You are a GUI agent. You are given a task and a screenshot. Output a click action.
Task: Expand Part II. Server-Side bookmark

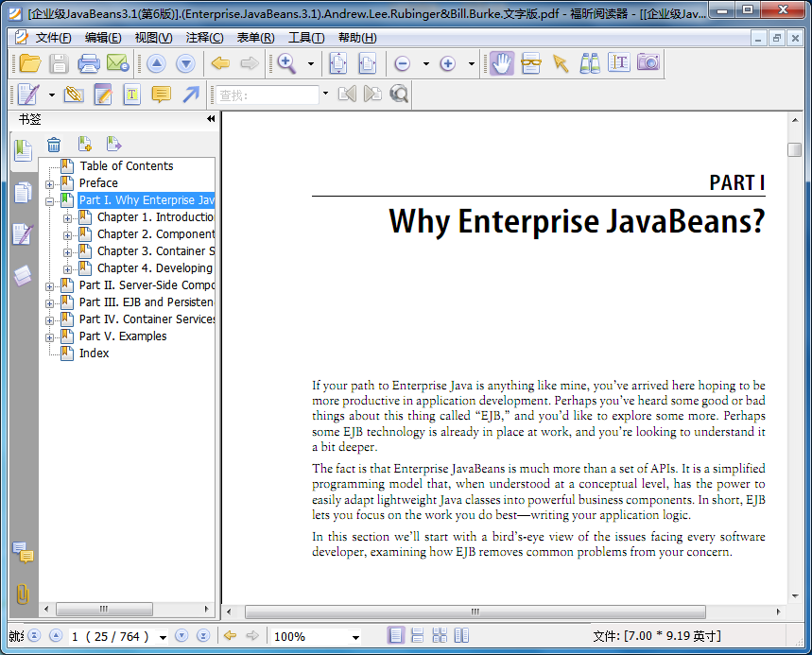[50, 285]
